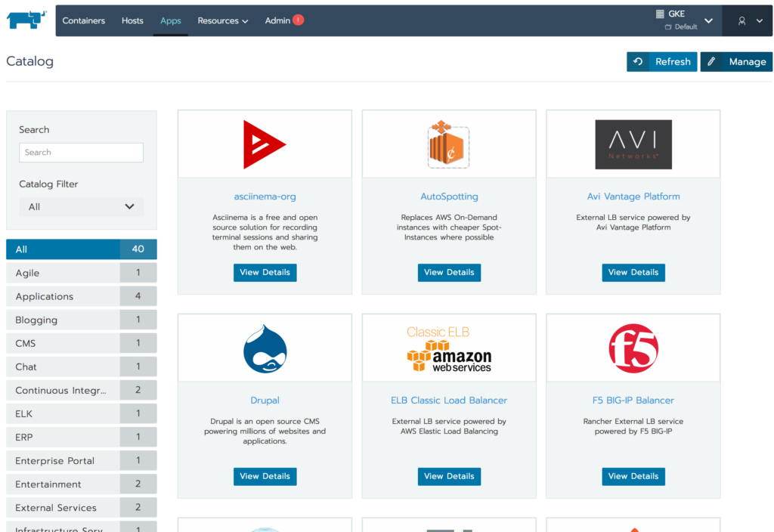The image size is (774, 532).
Task: Click the Classic ELB Amazon logo
Action: [449, 348]
